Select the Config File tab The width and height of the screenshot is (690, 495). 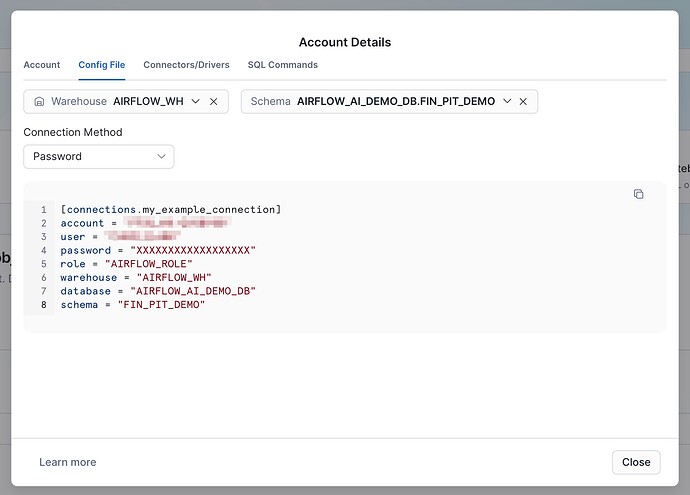(x=102, y=65)
